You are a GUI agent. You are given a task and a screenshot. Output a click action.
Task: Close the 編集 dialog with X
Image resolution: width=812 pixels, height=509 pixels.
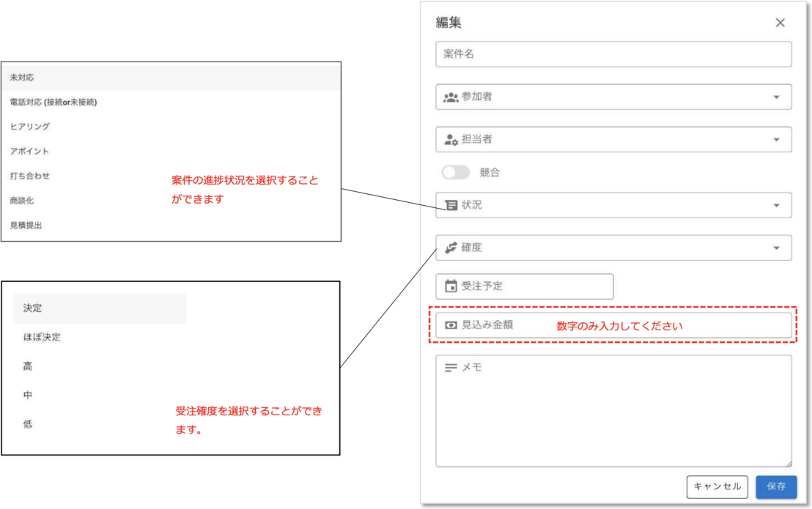(780, 23)
